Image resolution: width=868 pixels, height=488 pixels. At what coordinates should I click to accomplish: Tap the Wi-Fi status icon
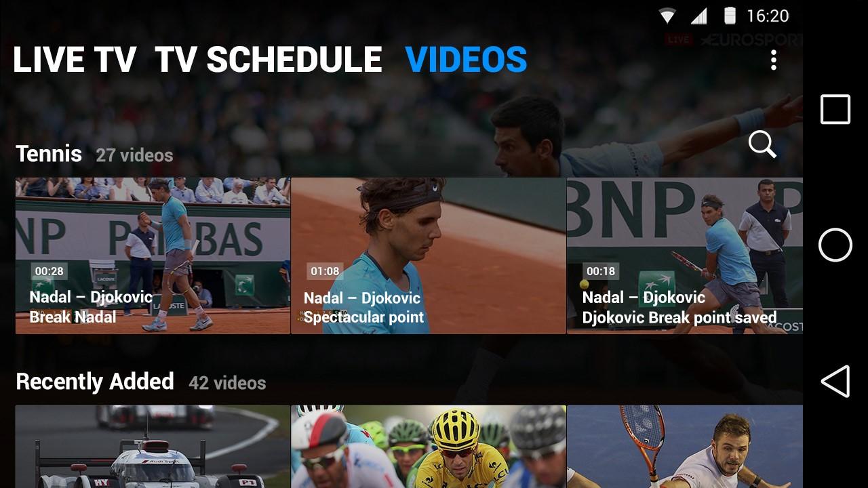point(668,16)
